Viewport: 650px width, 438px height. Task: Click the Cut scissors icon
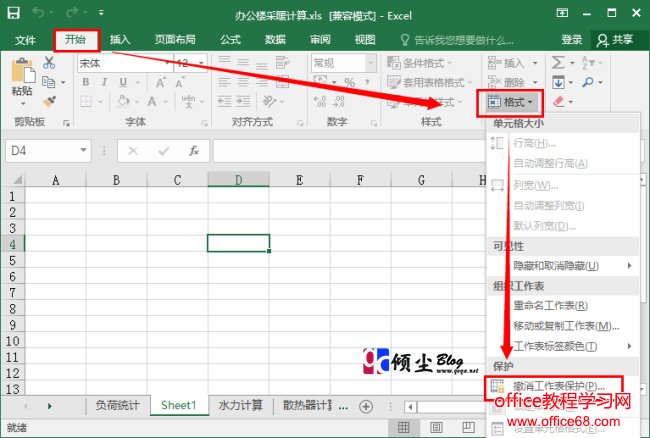[x=49, y=63]
